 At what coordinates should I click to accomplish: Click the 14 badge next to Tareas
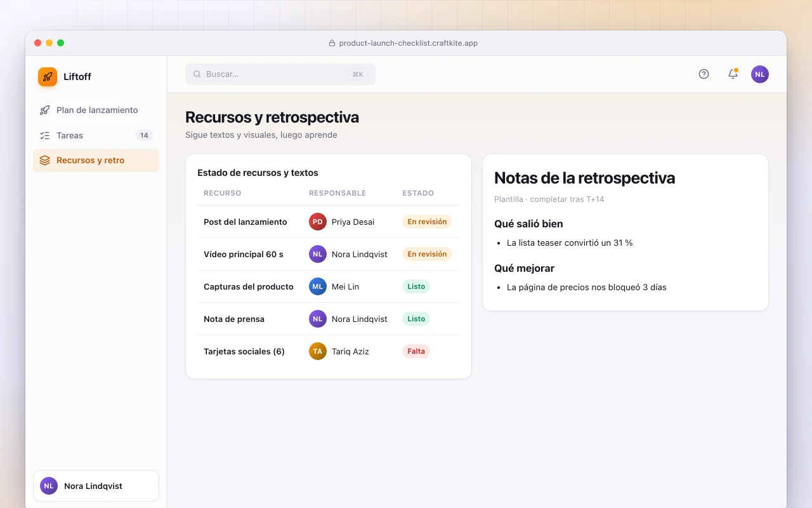pos(144,135)
